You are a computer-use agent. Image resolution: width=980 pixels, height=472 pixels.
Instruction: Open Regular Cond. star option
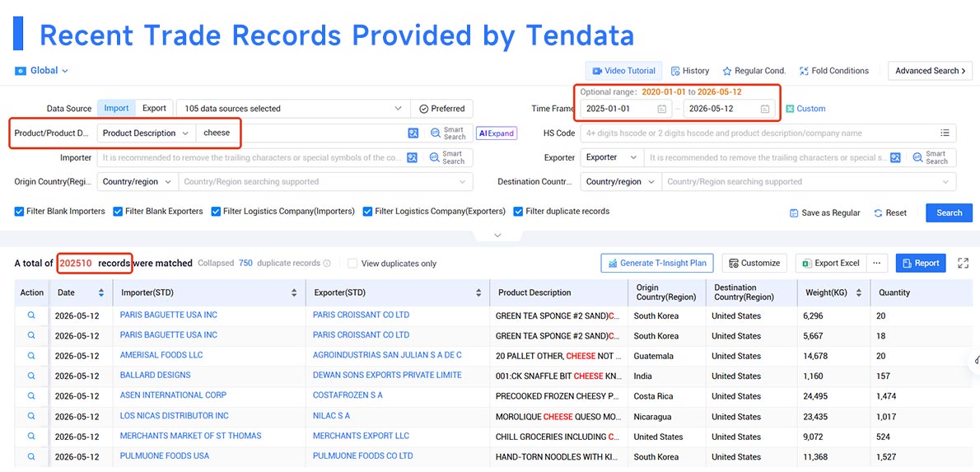tap(754, 71)
